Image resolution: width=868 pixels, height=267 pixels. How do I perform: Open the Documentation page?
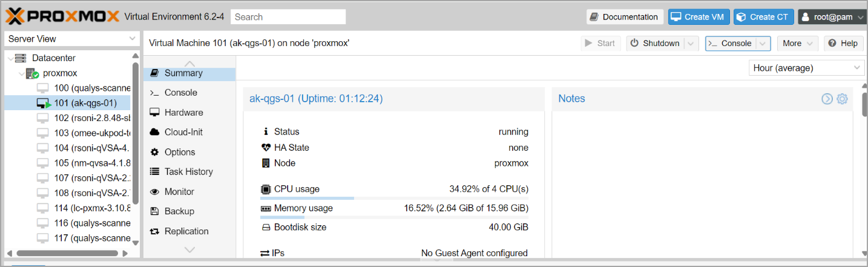[x=625, y=17]
